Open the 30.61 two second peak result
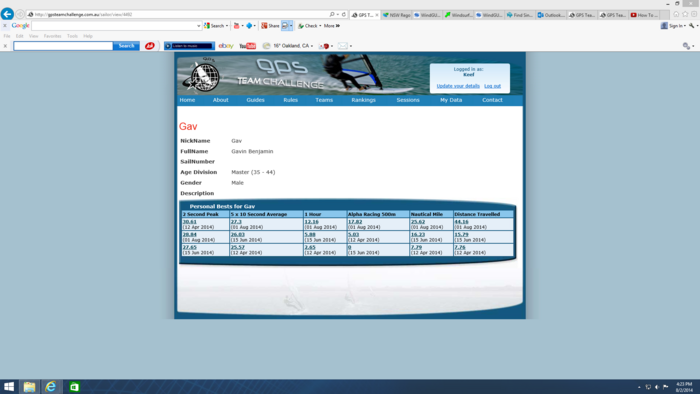Screen dimensions: 700x394 tap(189, 222)
